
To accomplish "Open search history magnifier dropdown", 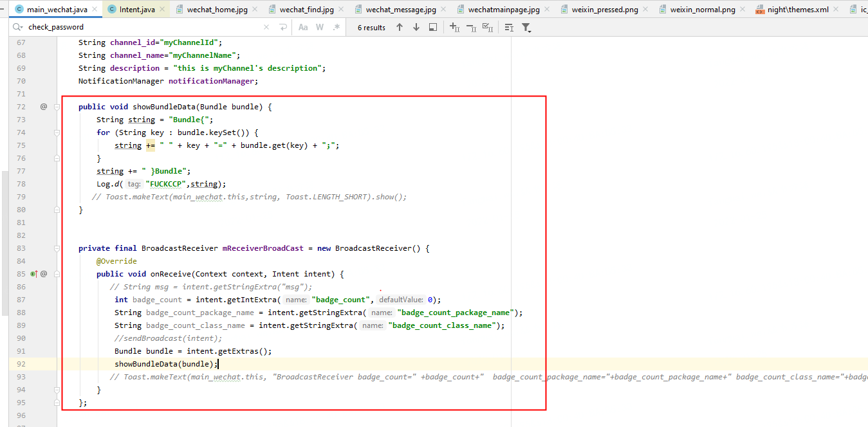I will point(17,27).
